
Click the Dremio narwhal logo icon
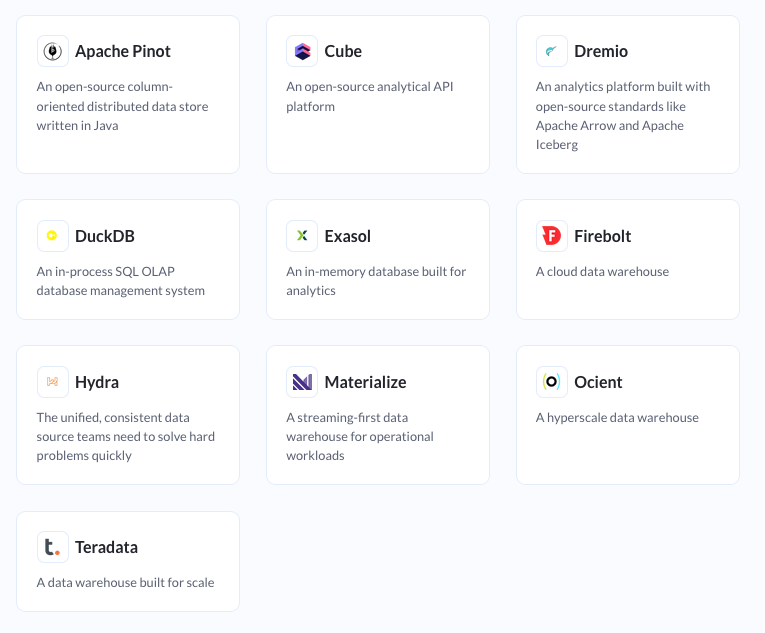coord(552,51)
